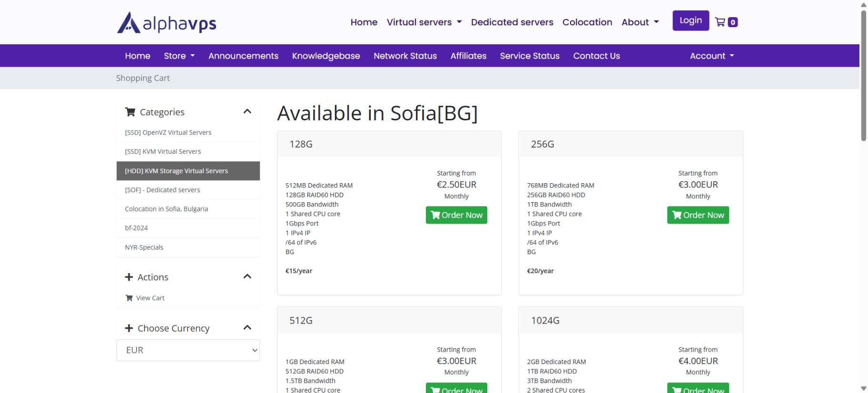Select [HDD] KVM Storage Virtual Servers category

(188, 171)
